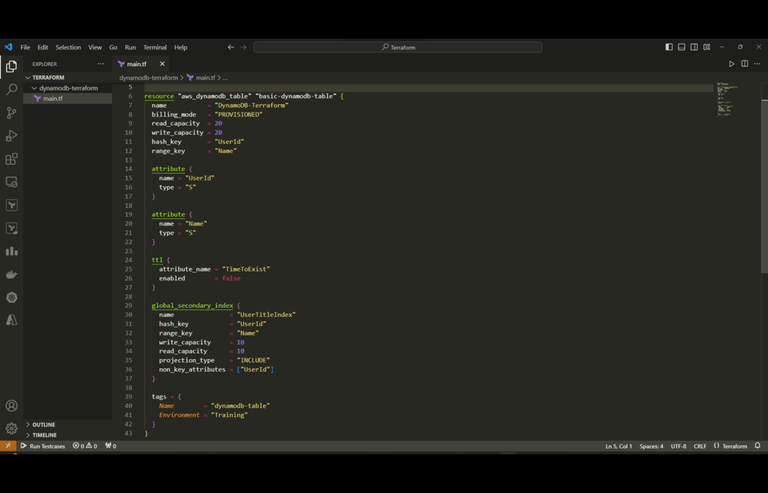Split the editor to the right
The width and height of the screenshot is (768, 493).
click(x=744, y=64)
